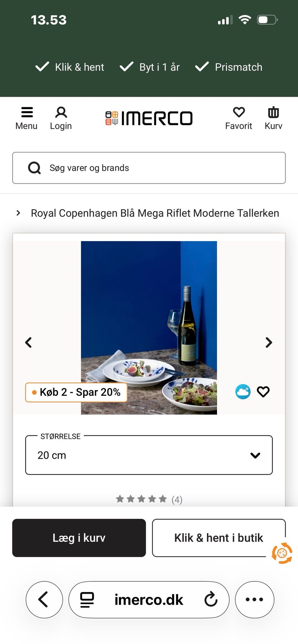
Task: Tap the browser back button
Action: pos(44,599)
